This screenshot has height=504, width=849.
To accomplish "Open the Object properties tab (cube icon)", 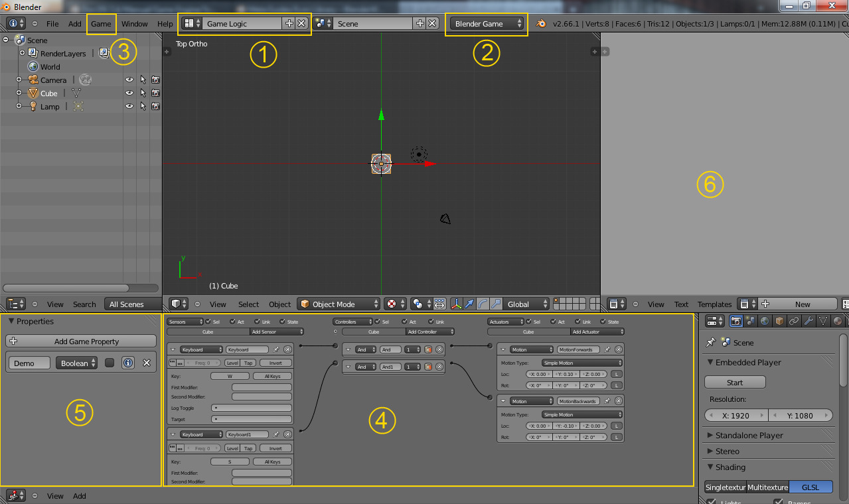I will click(779, 322).
